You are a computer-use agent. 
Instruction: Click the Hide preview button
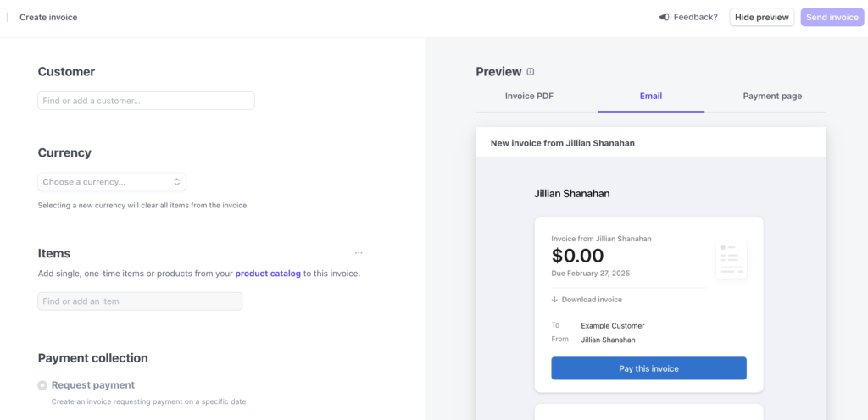[x=762, y=17]
